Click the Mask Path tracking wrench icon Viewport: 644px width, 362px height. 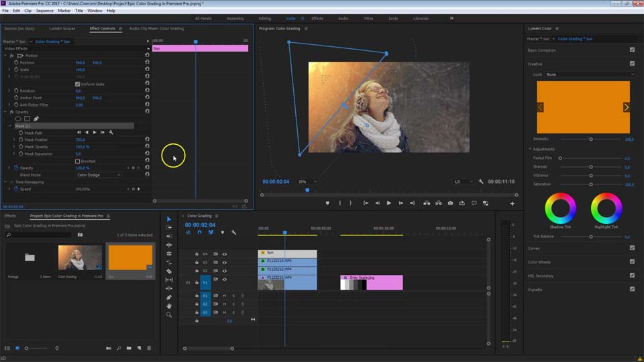[111, 133]
